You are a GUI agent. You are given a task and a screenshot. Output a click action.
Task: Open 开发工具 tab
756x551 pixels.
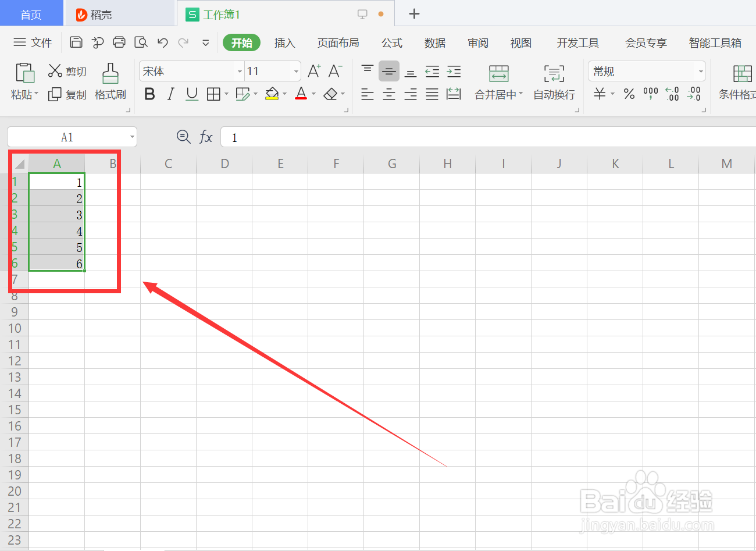[x=577, y=42]
